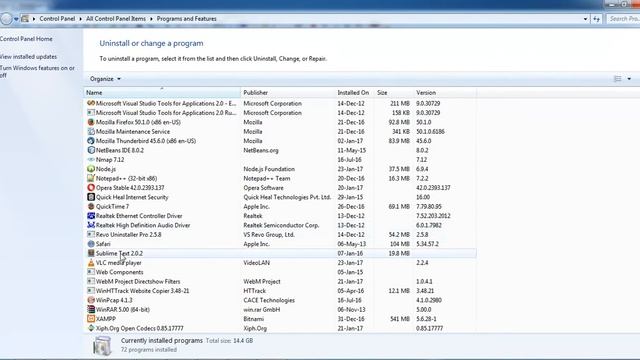The width and height of the screenshot is (640, 360).
Task: Open the Organize dropdown menu
Action: (105, 79)
